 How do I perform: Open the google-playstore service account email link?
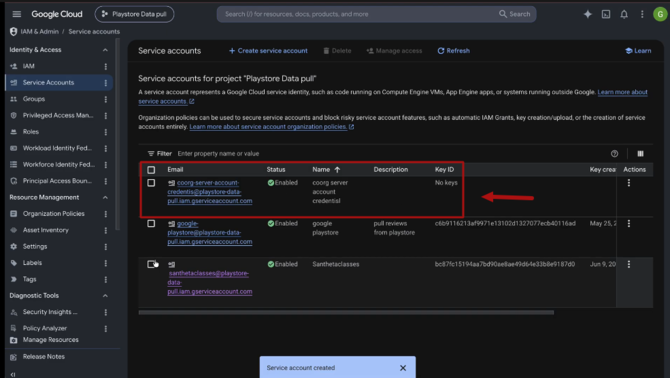pos(210,233)
